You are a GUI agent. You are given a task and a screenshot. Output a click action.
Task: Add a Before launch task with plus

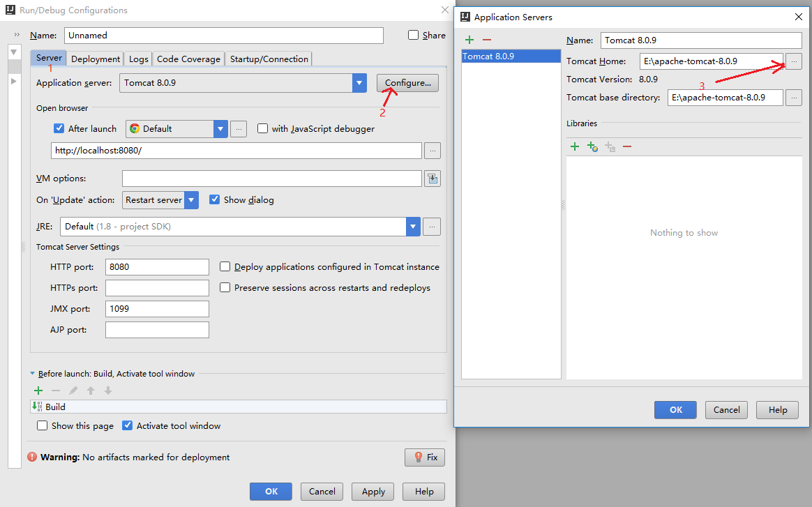[38, 391]
